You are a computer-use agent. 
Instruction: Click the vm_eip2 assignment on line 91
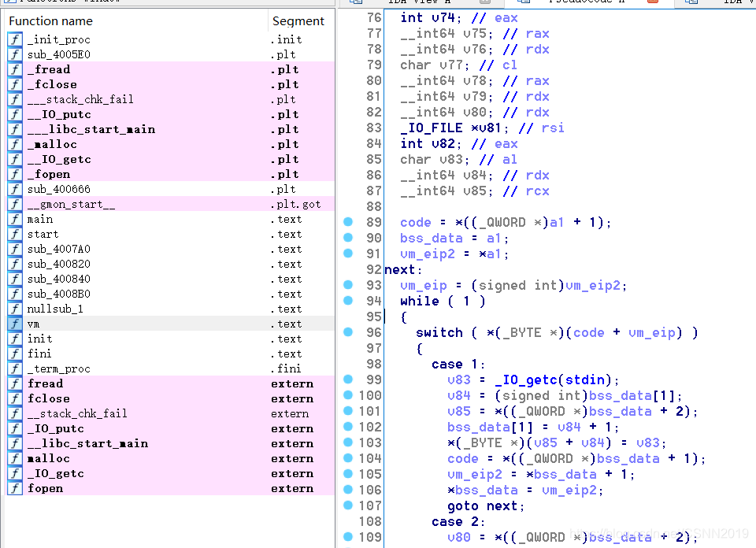454,254
